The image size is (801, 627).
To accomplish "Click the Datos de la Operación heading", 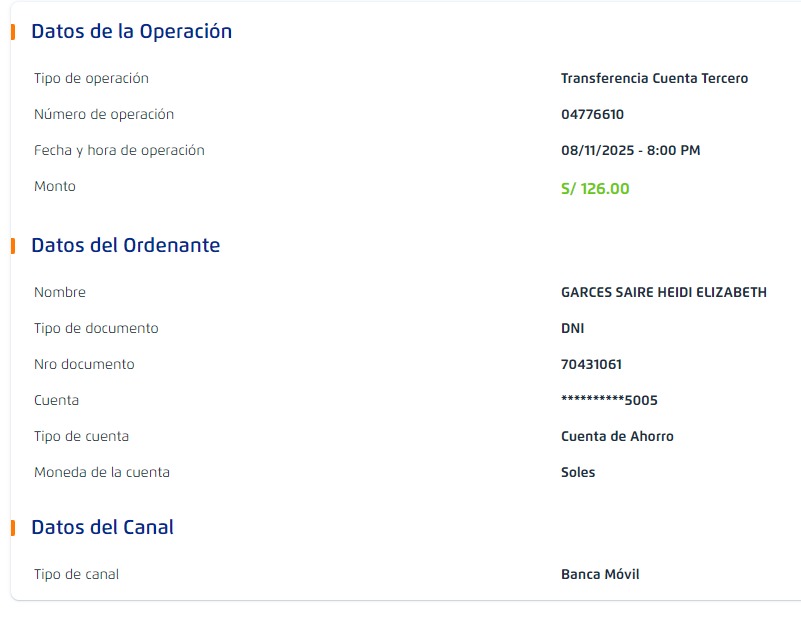I will coord(131,31).
